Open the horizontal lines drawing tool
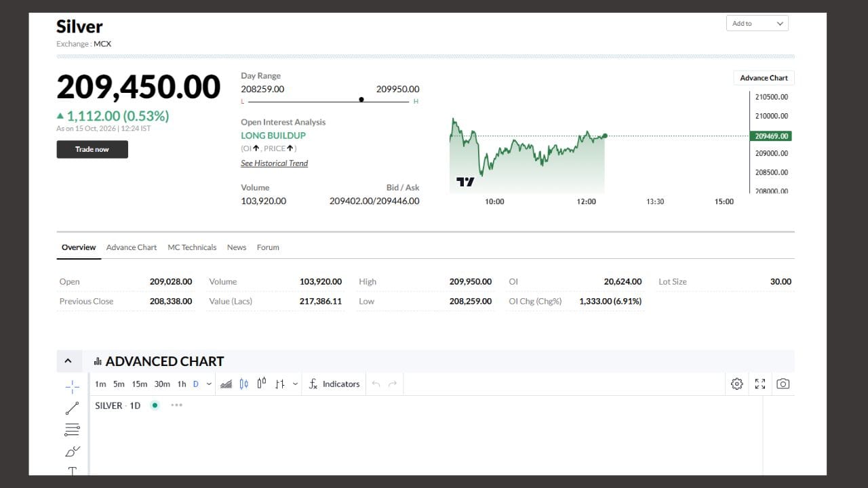This screenshot has height=488, width=868. (x=72, y=430)
